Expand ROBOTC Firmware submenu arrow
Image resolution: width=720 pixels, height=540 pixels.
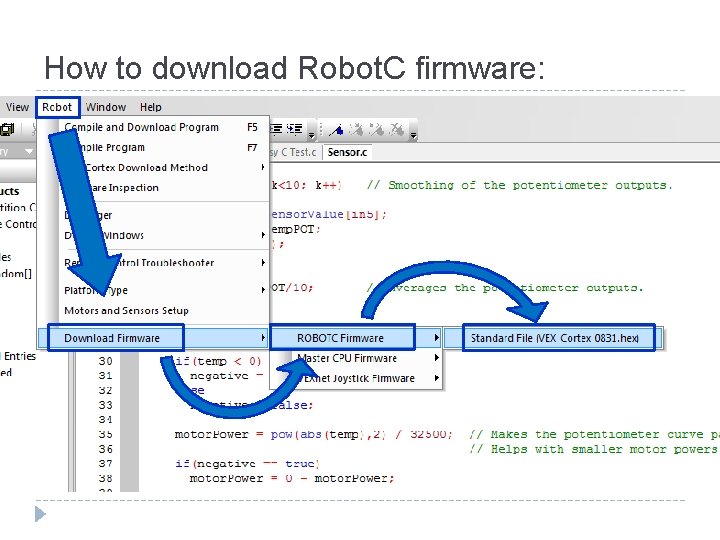click(437, 338)
